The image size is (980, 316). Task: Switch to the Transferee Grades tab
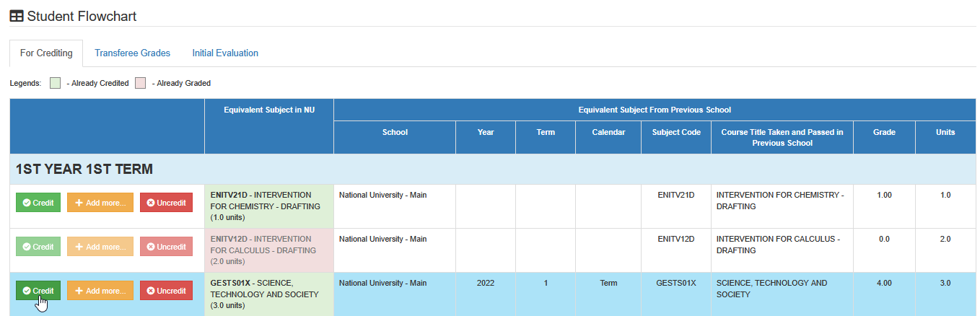[x=132, y=53]
